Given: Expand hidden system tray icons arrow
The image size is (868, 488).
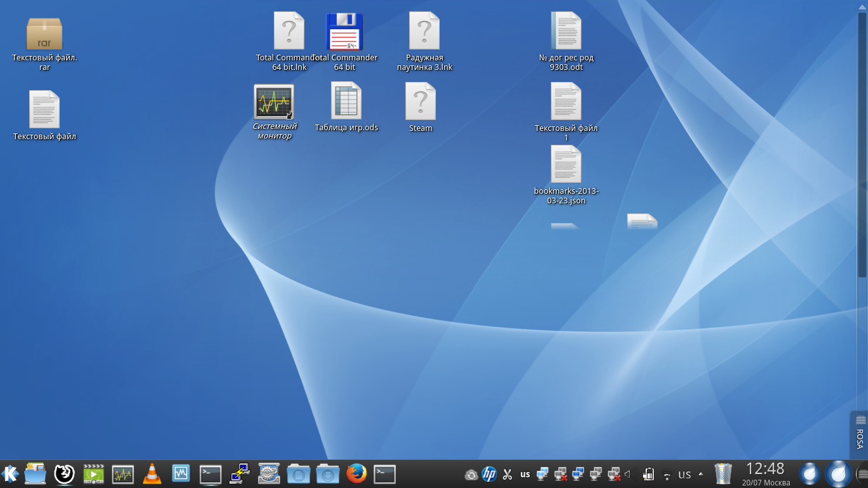Looking at the screenshot, I should 701,474.
